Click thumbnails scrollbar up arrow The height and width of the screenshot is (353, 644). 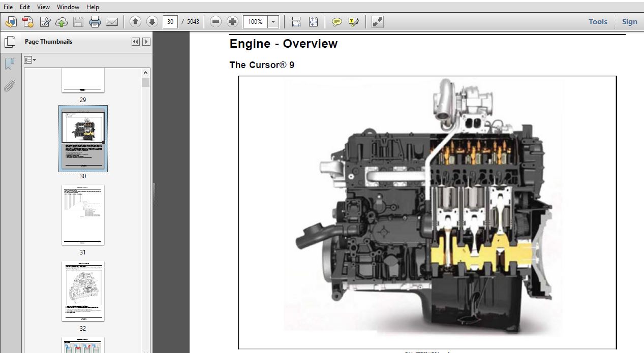coord(146,73)
